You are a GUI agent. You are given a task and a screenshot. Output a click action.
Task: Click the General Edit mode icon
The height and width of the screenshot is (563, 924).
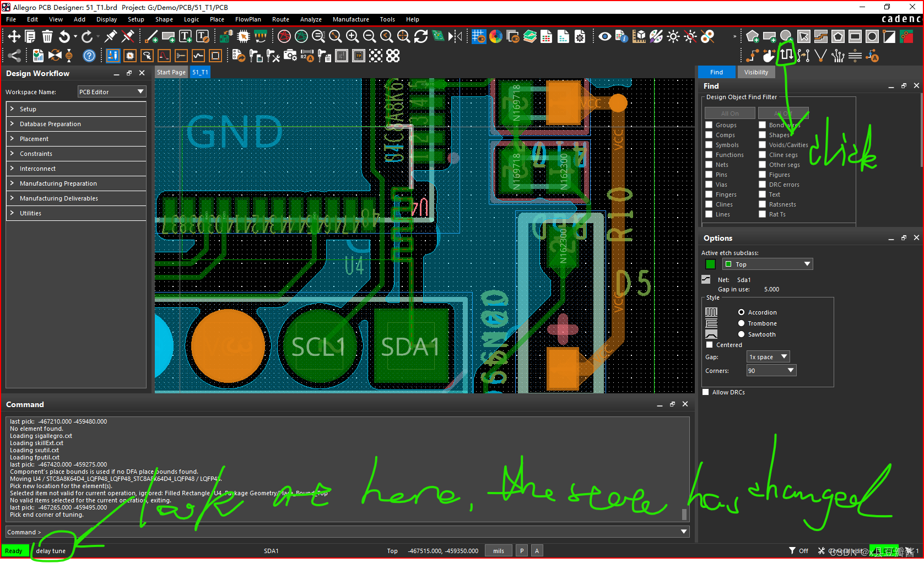pyautogui.click(x=113, y=55)
